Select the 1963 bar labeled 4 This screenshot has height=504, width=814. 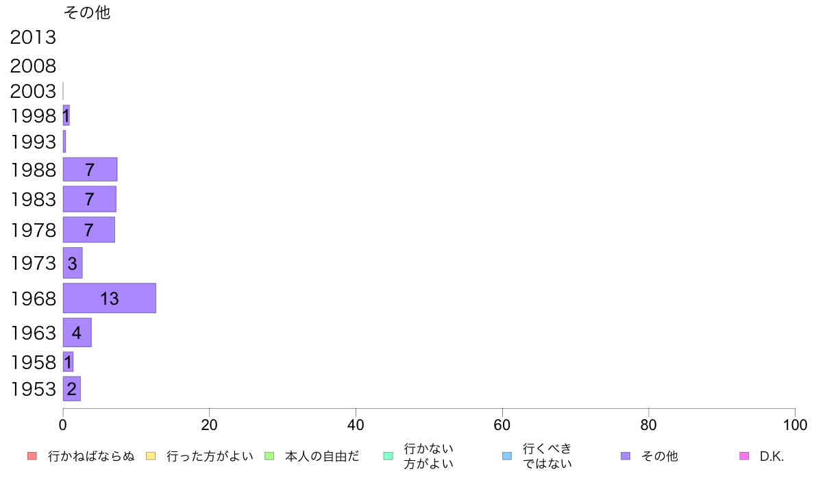tap(77, 332)
